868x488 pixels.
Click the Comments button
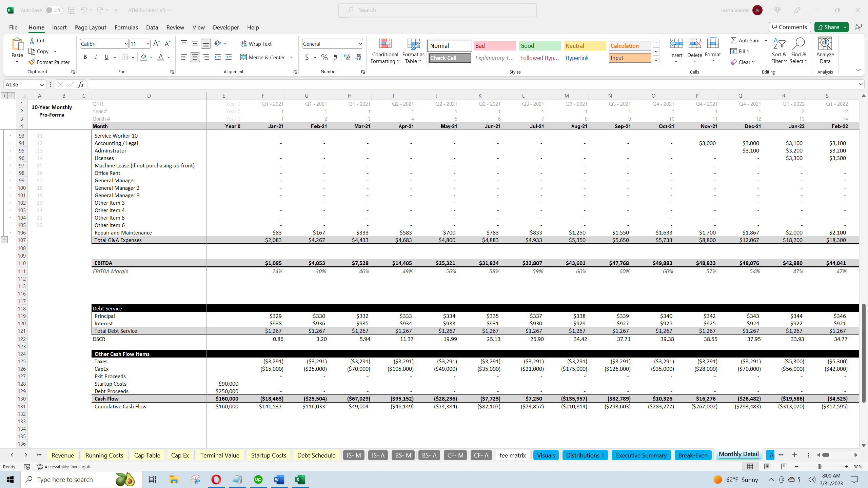[x=790, y=27]
